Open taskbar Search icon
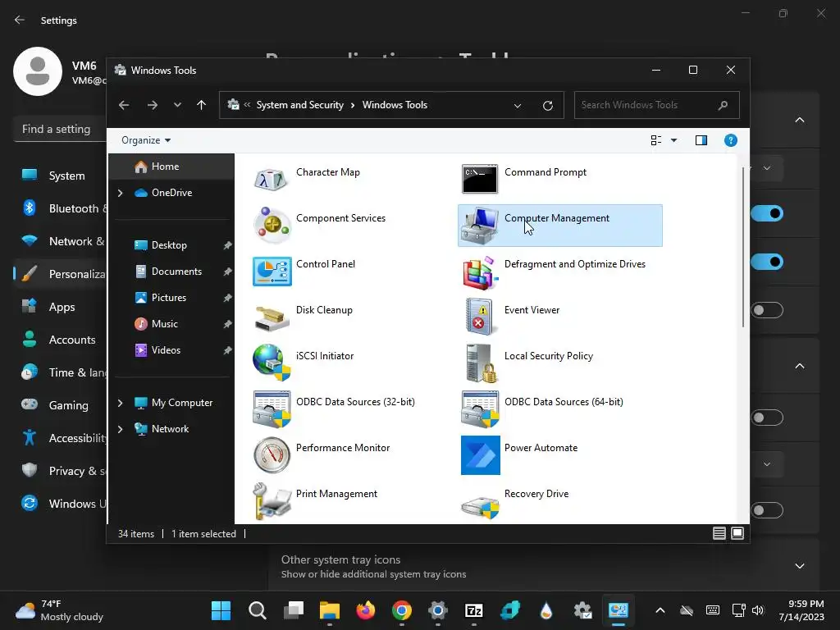 point(257,610)
